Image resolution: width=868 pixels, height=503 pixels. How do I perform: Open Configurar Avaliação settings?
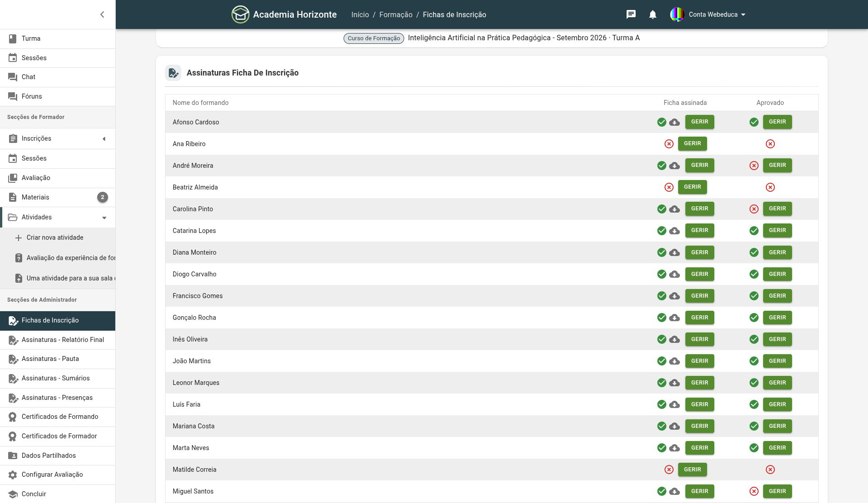[x=57, y=475]
